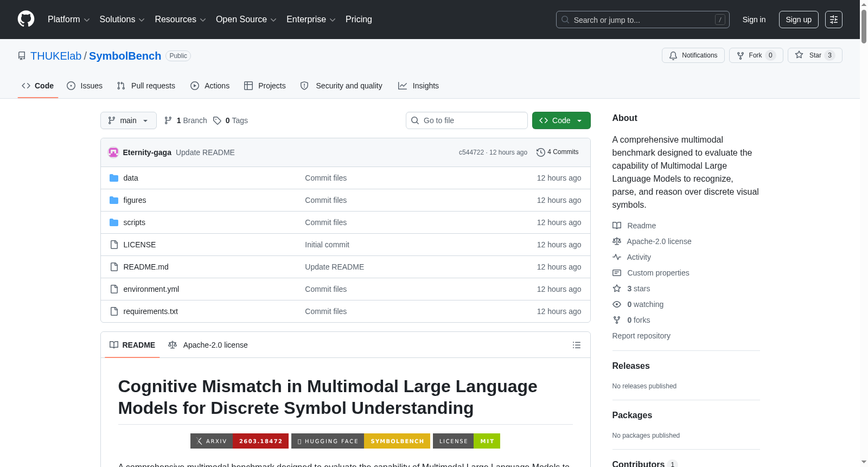Expand the Platform menu

68,20
